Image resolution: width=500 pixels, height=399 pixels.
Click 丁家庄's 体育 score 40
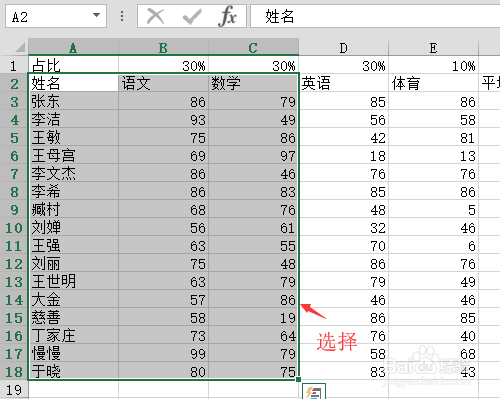point(433,335)
